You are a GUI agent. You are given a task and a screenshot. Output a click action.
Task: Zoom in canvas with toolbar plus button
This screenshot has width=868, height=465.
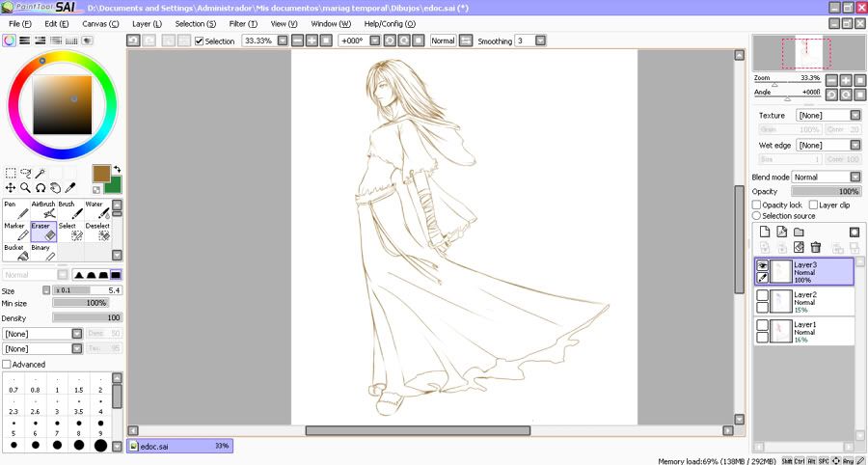(312, 41)
